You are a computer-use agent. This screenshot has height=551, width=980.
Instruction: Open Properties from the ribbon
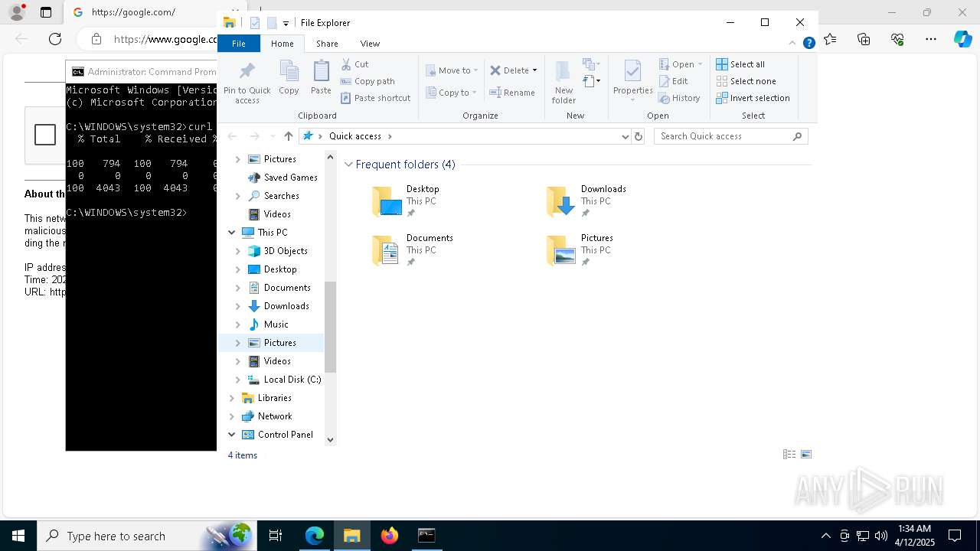click(x=632, y=81)
